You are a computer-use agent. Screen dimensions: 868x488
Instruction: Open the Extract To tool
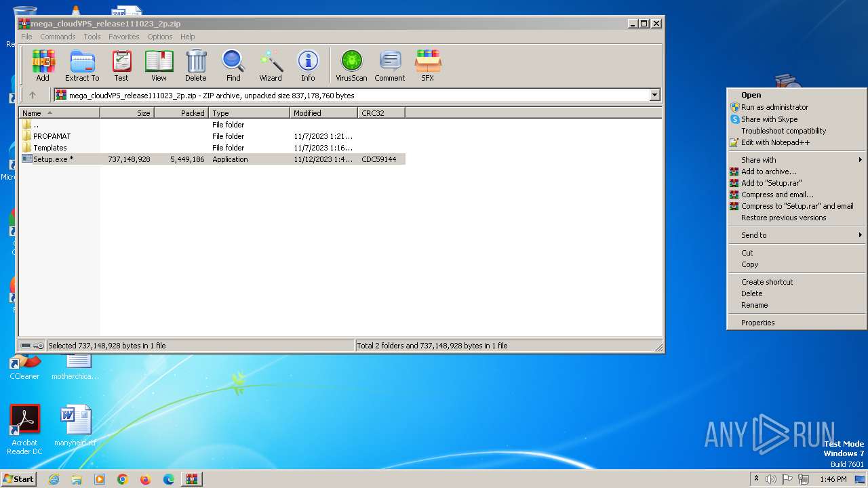[x=82, y=66]
